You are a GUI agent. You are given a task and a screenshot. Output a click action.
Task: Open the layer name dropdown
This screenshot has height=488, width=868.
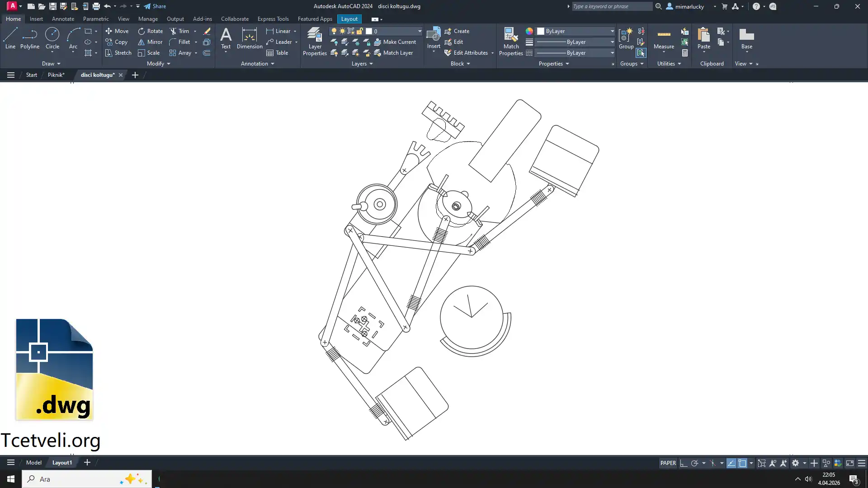coord(419,31)
